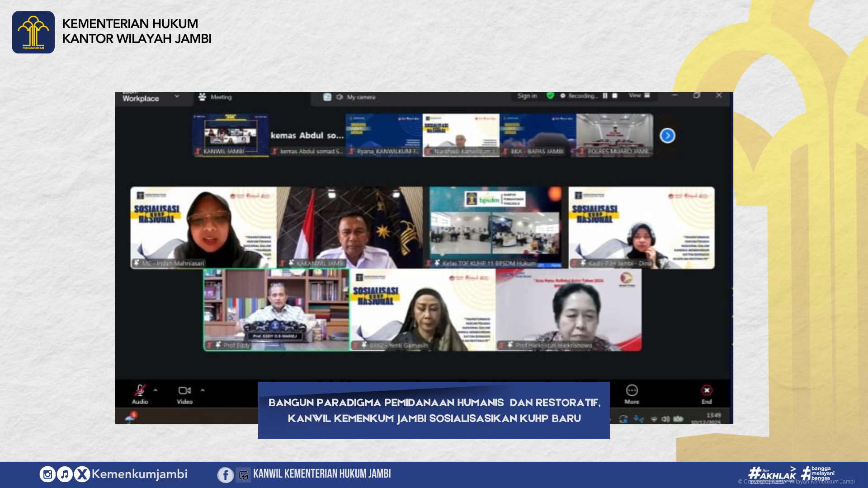Open the Facebook icon next to Kanwil Kementerian Hukum Jambi
Screen dimensions: 868x488
pos(226,475)
